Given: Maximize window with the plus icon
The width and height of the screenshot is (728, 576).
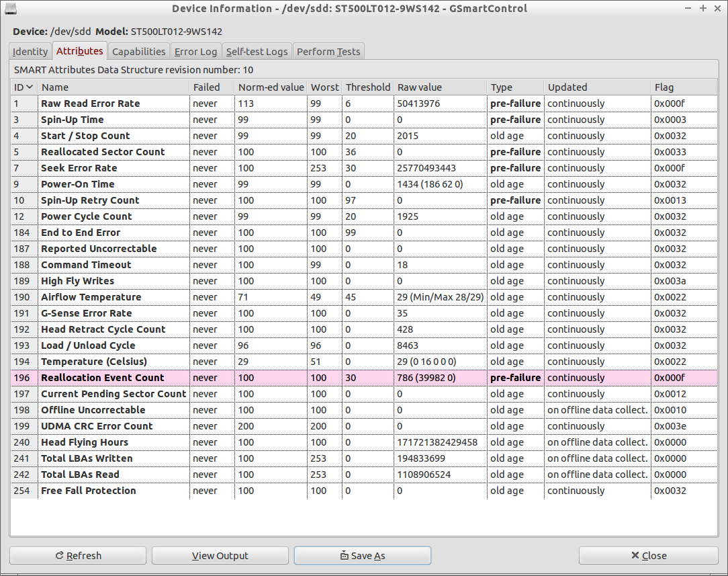Looking at the screenshot, I should [x=703, y=8].
